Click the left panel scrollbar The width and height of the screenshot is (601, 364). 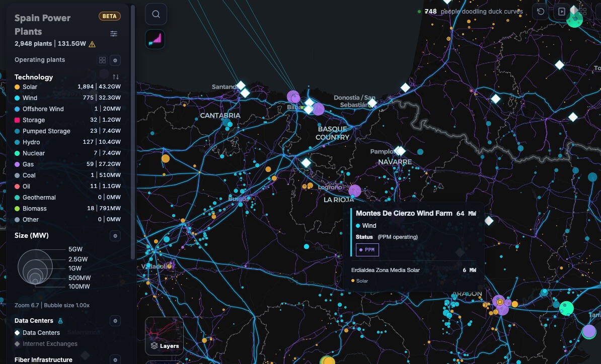(x=133, y=126)
